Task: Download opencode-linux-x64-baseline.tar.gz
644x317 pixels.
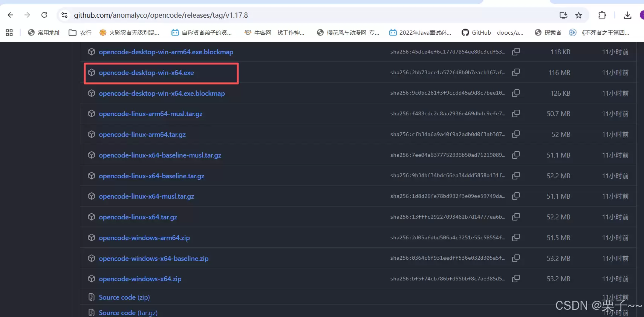Action: 151,176
